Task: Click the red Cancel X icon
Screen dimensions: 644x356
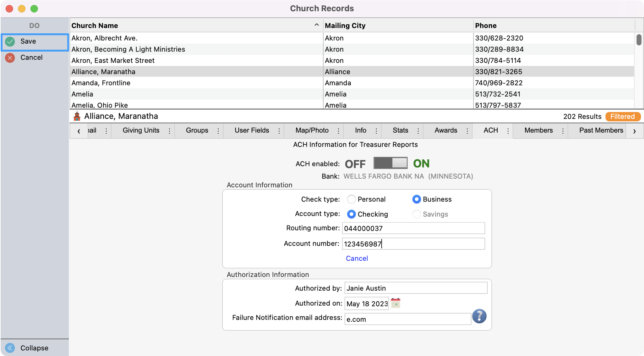Action: 10,58
